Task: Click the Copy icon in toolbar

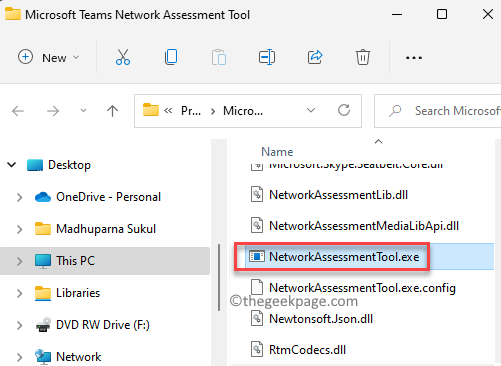Action: 171,57
